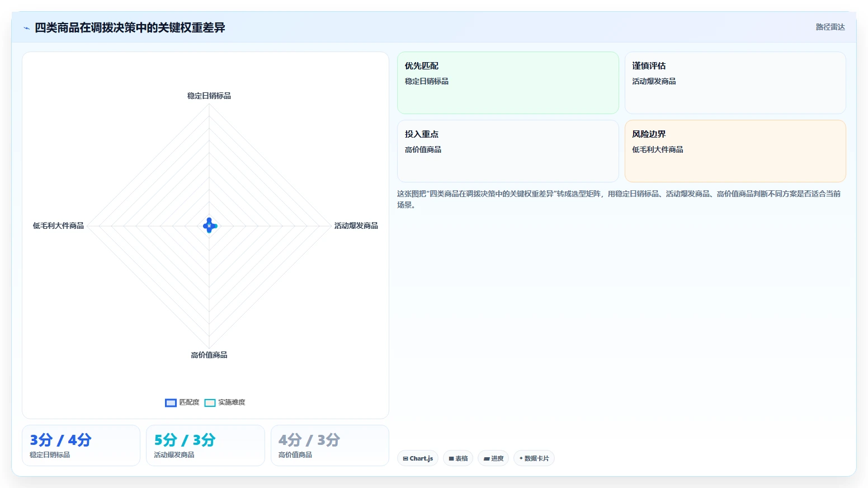Click the 高价值商品 axis label below the radar

(x=209, y=355)
